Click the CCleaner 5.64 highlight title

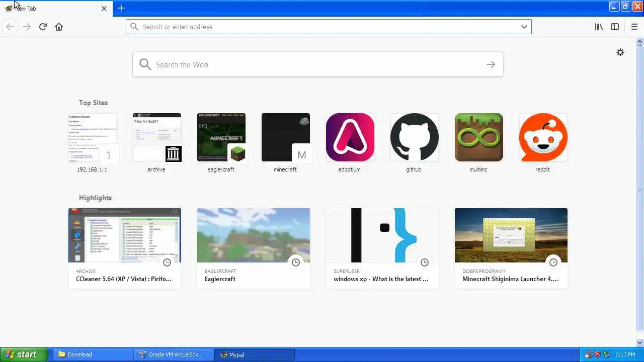click(124, 279)
